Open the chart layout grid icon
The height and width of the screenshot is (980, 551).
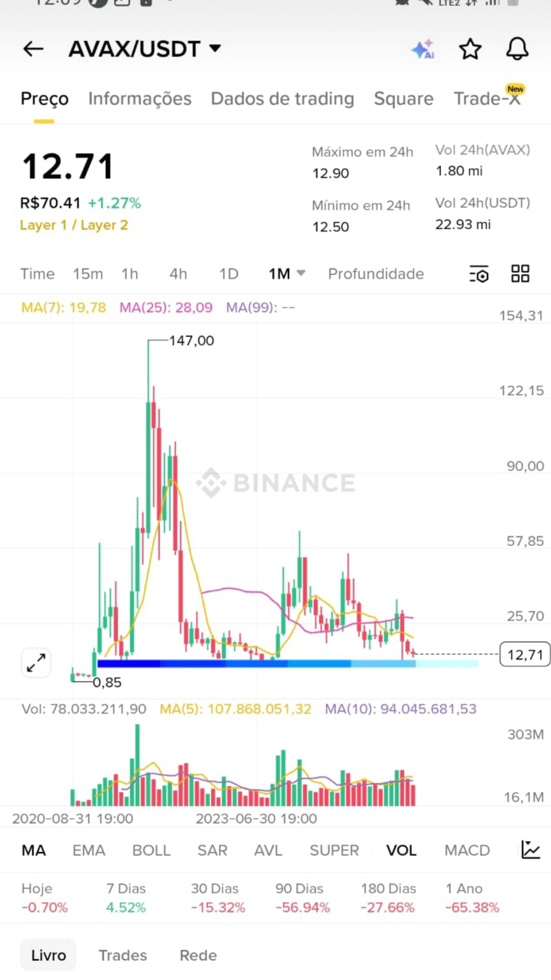520,274
